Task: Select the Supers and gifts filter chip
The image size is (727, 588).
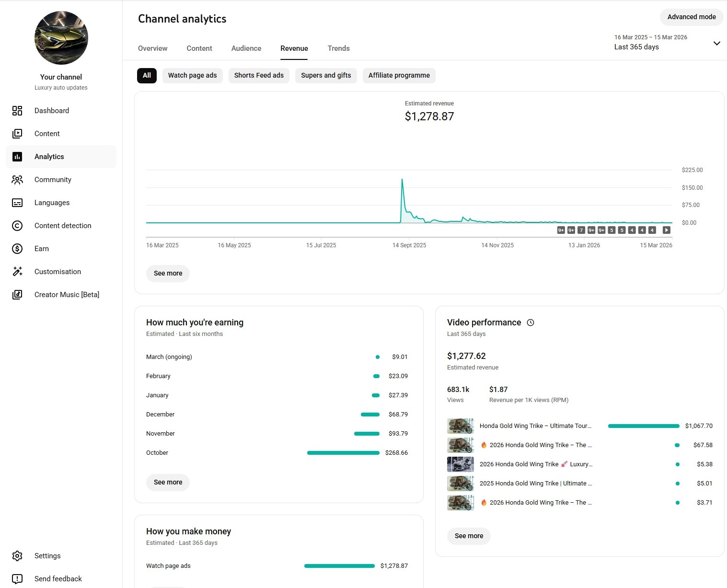Action: click(x=326, y=75)
